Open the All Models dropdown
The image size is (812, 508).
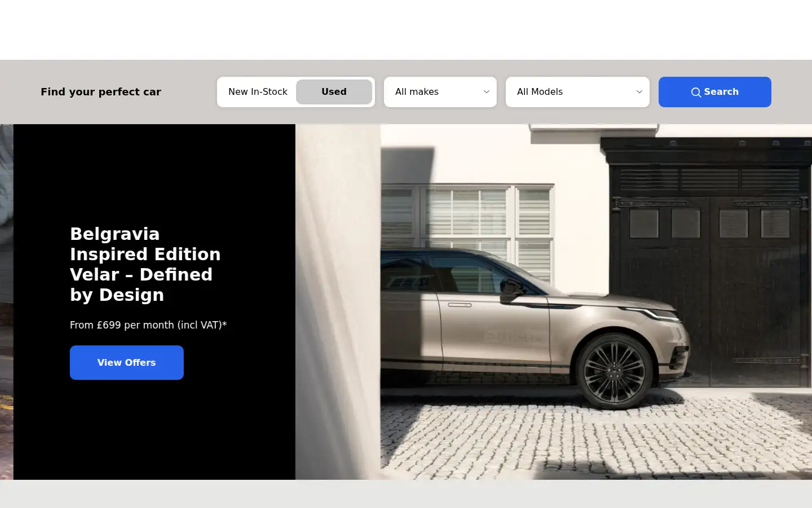(577, 92)
